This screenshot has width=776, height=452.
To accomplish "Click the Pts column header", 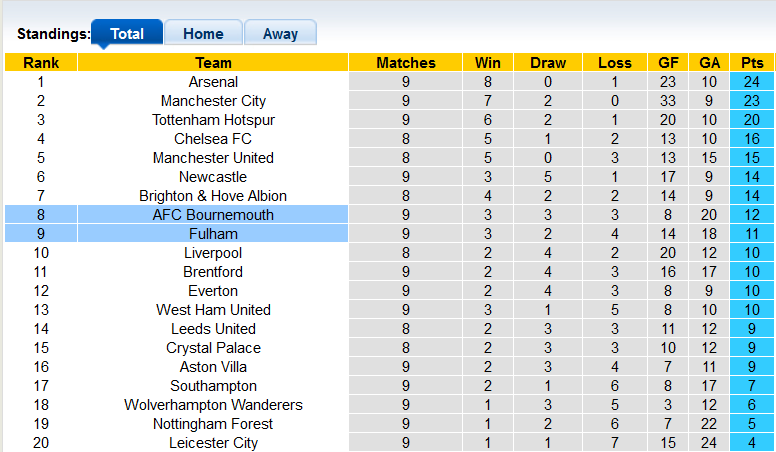I will pyautogui.click(x=752, y=63).
